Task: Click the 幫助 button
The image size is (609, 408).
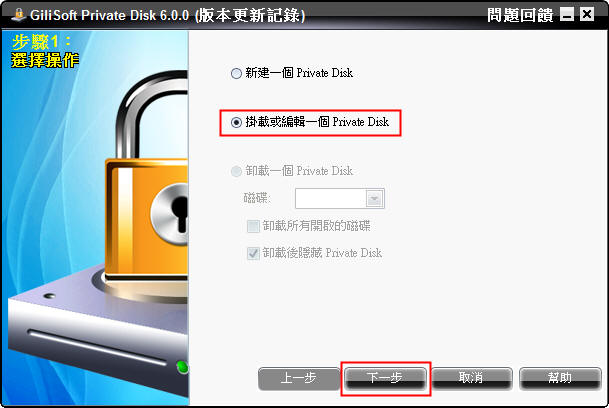Action: (560, 378)
